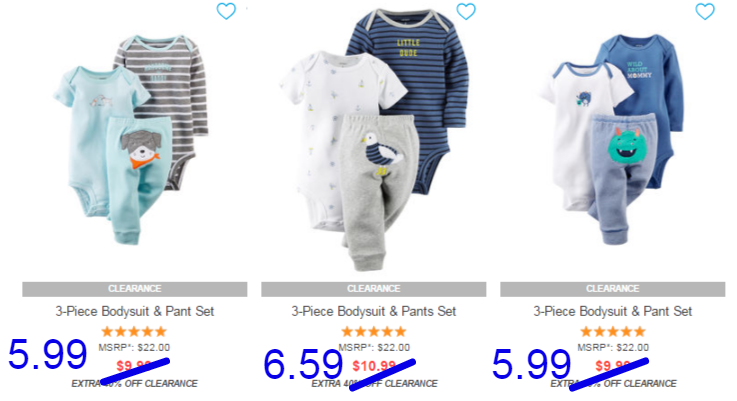Click the CLEARANCE banner under the first product
Image resolution: width=737 pixels, height=401 pixels.
(134, 289)
